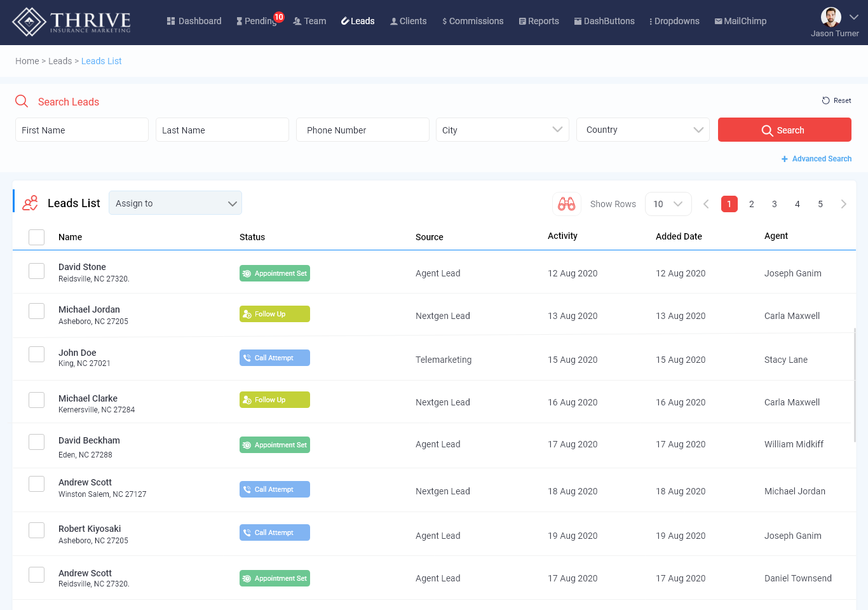
Task: Focus the Phone Number field
Action: (x=363, y=130)
